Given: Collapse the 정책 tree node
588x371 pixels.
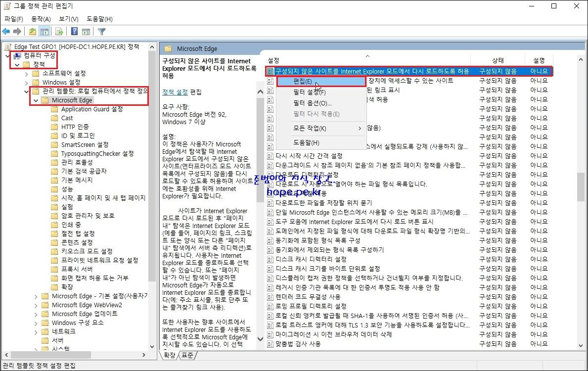Looking at the screenshot, I should (17, 64).
